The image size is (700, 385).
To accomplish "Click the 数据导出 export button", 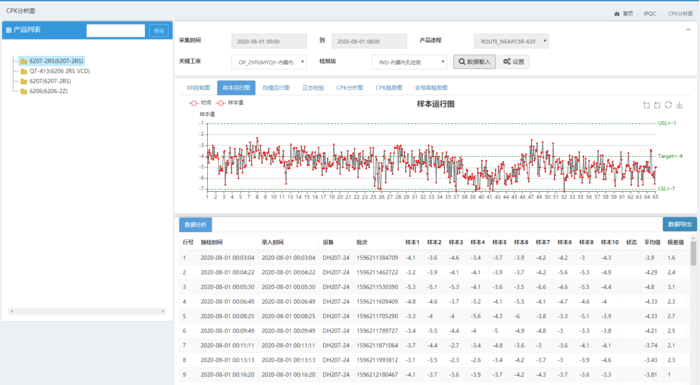I will click(679, 224).
